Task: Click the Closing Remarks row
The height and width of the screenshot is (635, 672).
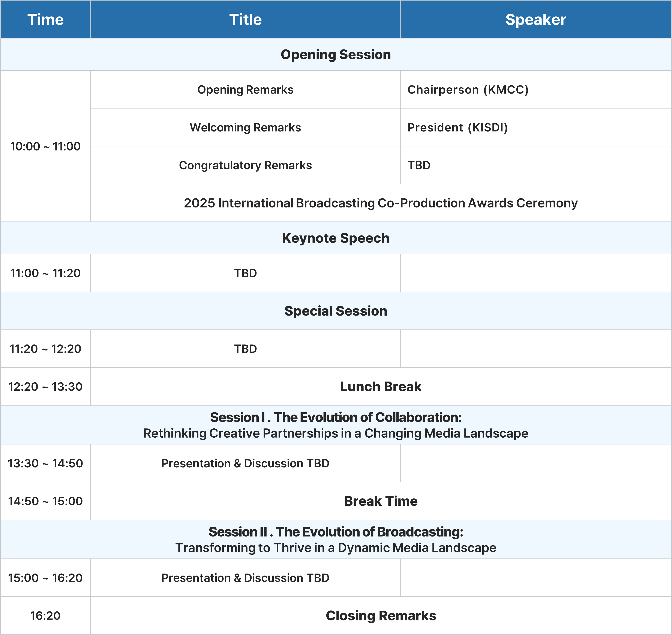Action: [381, 616]
